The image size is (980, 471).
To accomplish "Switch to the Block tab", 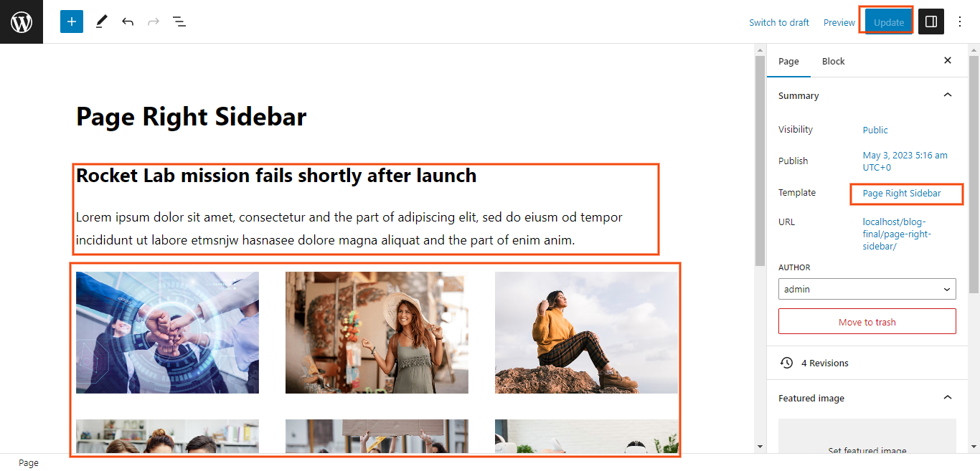I will click(x=833, y=61).
